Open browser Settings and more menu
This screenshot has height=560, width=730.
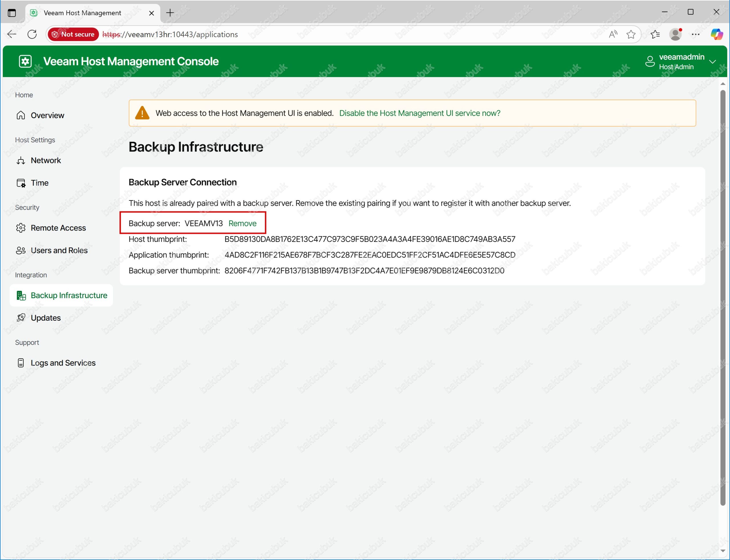(x=695, y=34)
